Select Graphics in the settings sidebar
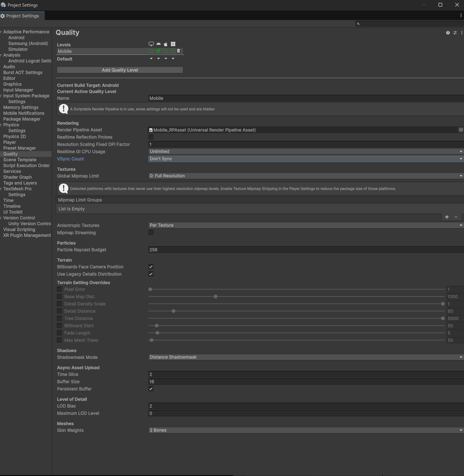The width and height of the screenshot is (464, 476). (12, 84)
